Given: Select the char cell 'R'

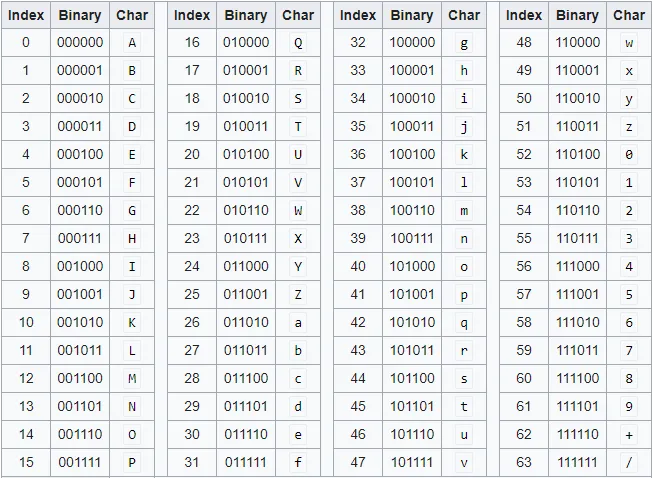Looking at the screenshot, I should [x=298, y=70].
